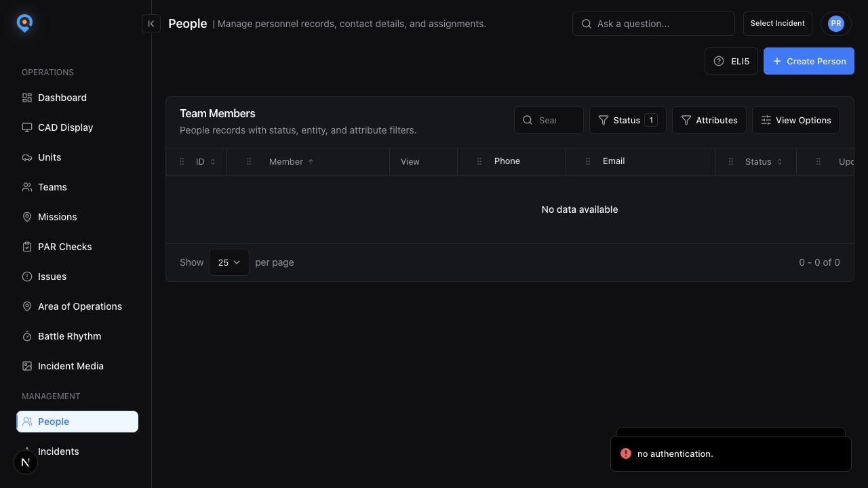Viewport: 868px width, 488px height.
Task: Navigate to Units
Action: click(77, 157)
